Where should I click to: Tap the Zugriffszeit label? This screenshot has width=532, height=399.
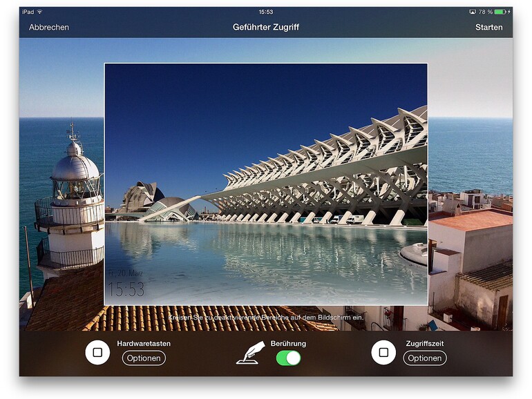tap(425, 343)
